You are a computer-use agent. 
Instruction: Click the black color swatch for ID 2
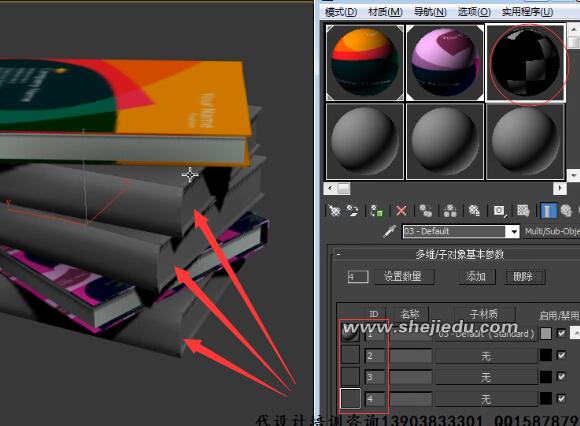coord(546,355)
